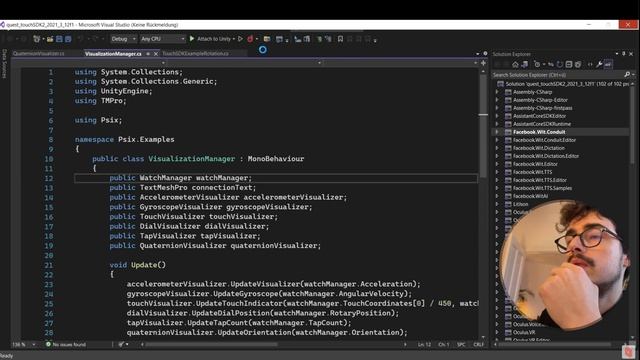The height and width of the screenshot is (360, 640).
Task: Click the Open File folder icon in toolbar
Action: tap(50, 39)
